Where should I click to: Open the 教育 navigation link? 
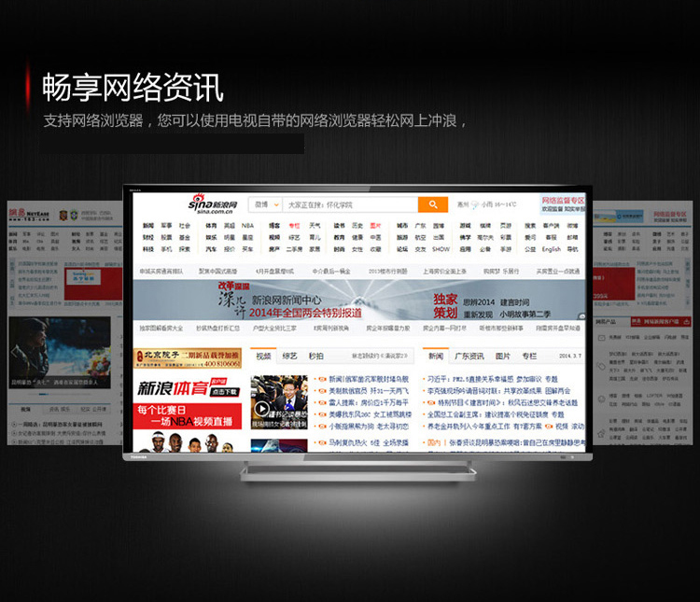point(340,237)
